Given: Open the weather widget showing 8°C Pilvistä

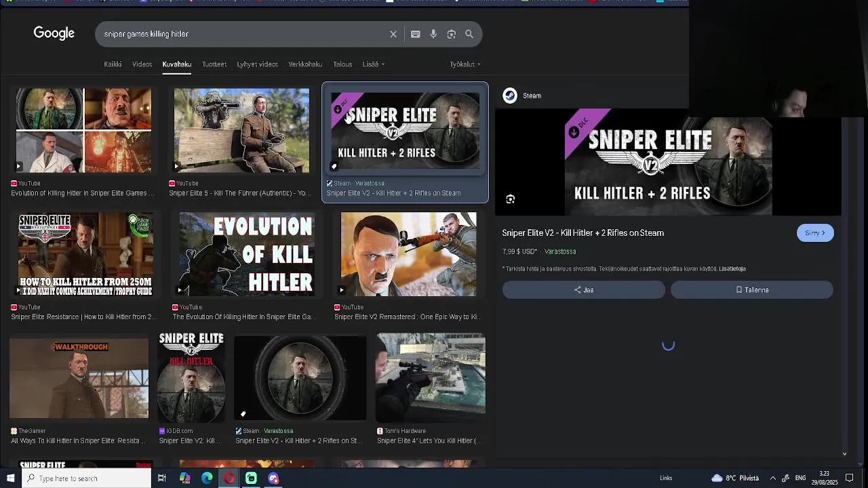Looking at the screenshot, I should click(735, 479).
